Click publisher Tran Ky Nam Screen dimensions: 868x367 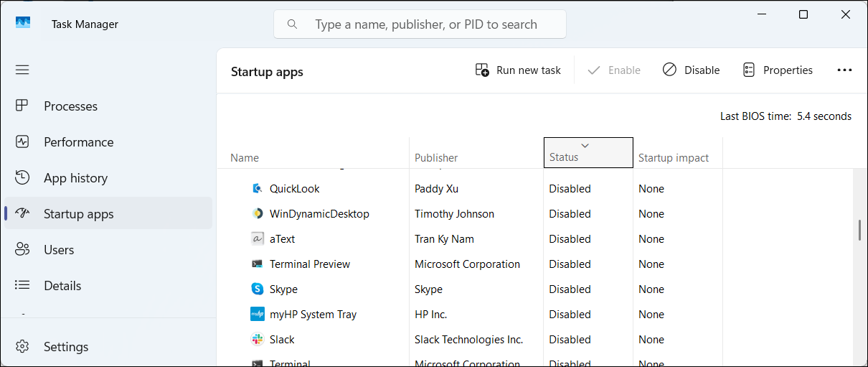[444, 239]
